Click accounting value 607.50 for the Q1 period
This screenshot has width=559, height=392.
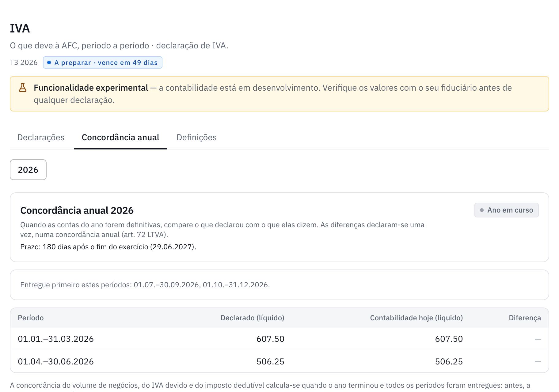tap(449, 339)
